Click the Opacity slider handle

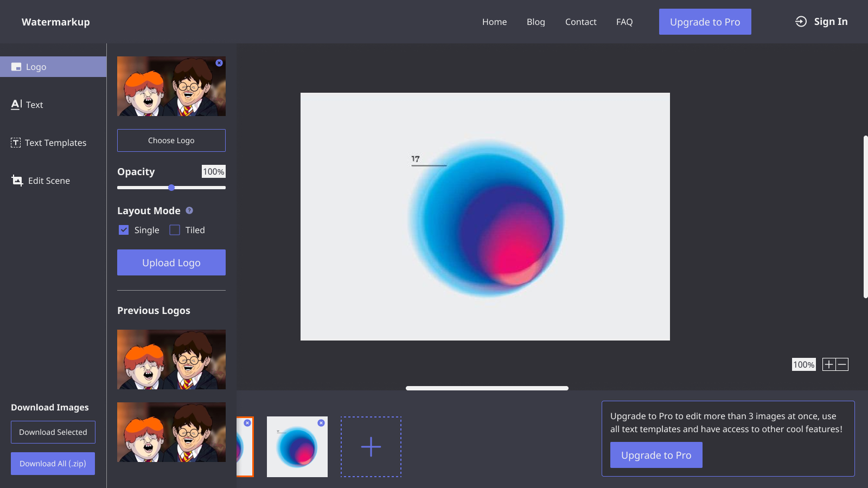[x=171, y=188]
